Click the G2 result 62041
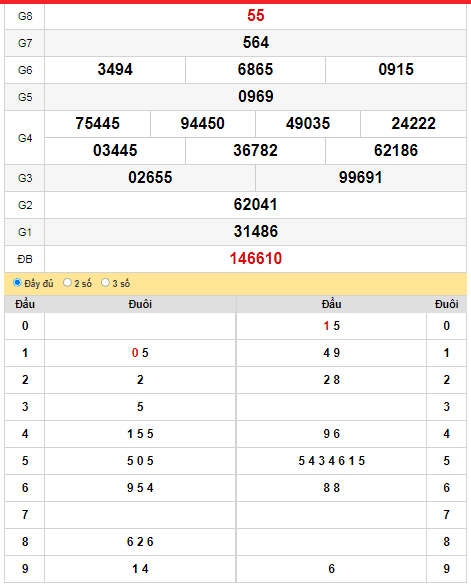The image size is (471, 585). (256, 205)
